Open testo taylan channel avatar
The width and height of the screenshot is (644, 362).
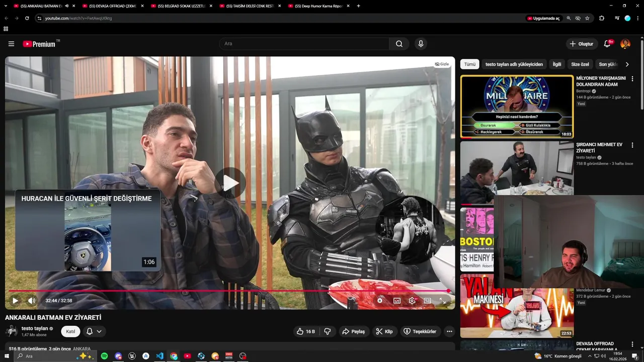(11, 331)
